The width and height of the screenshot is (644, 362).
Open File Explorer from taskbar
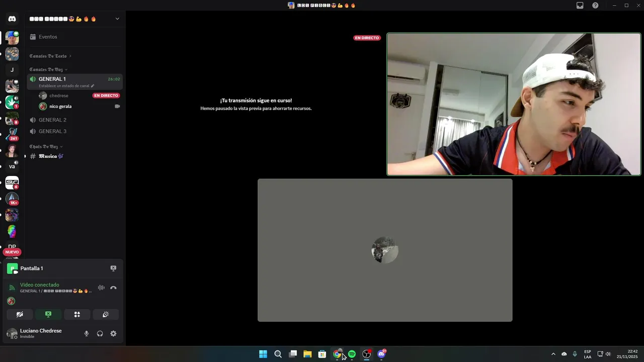click(307, 354)
